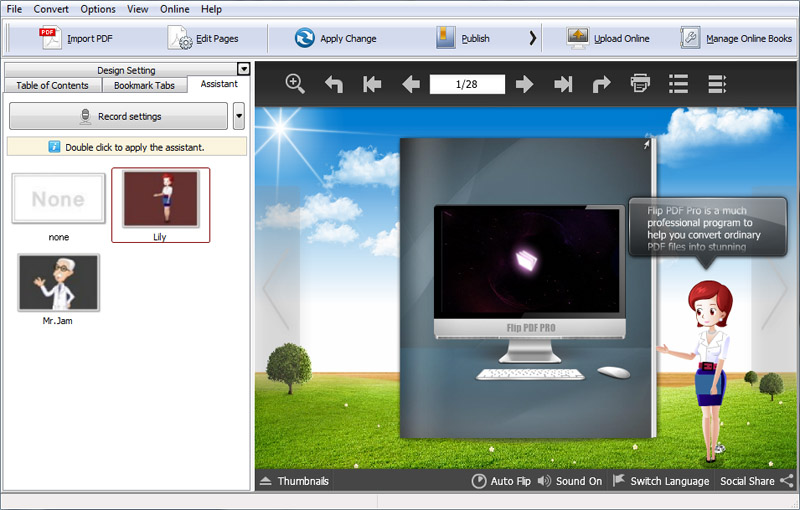
Task: Click the Apply Change button
Action: click(x=336, y=39)
